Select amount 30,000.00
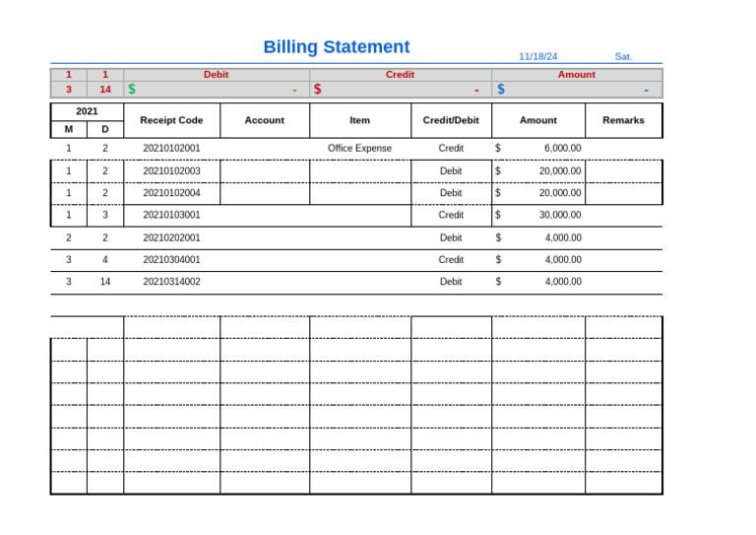This screenshot has height=535, width=756. tap(560, 215)
